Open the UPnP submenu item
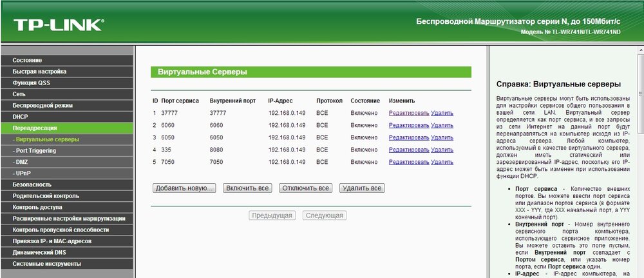 click(x=67, y=173)
